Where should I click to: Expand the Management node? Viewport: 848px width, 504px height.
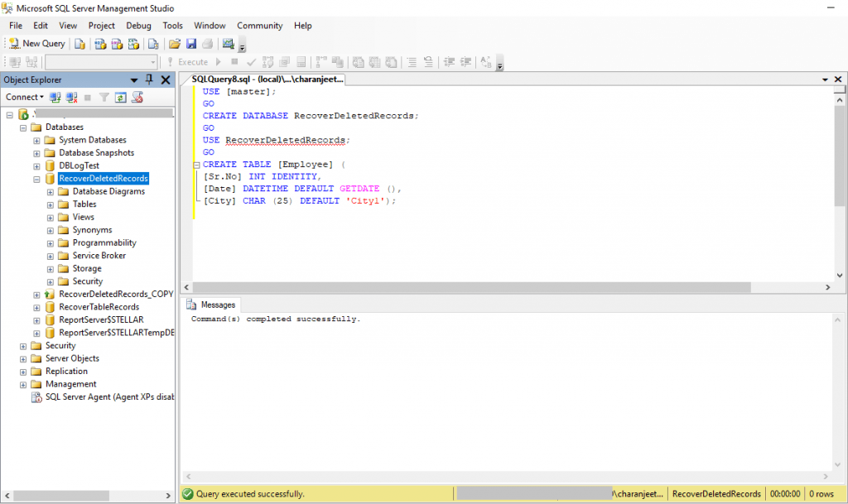(x=23, y=384)
